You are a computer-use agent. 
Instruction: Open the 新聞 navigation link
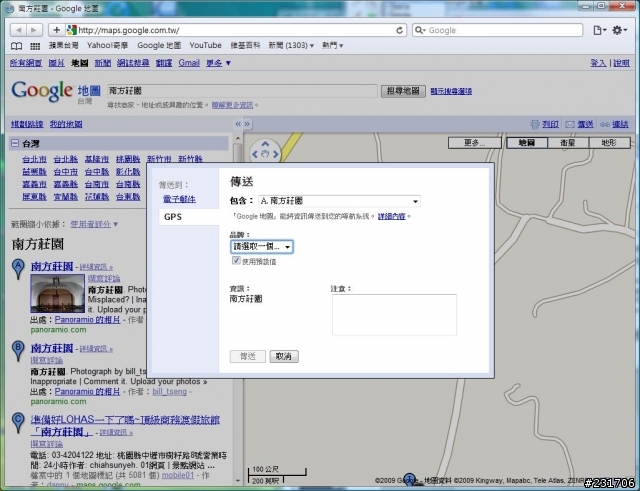point(103,63)
